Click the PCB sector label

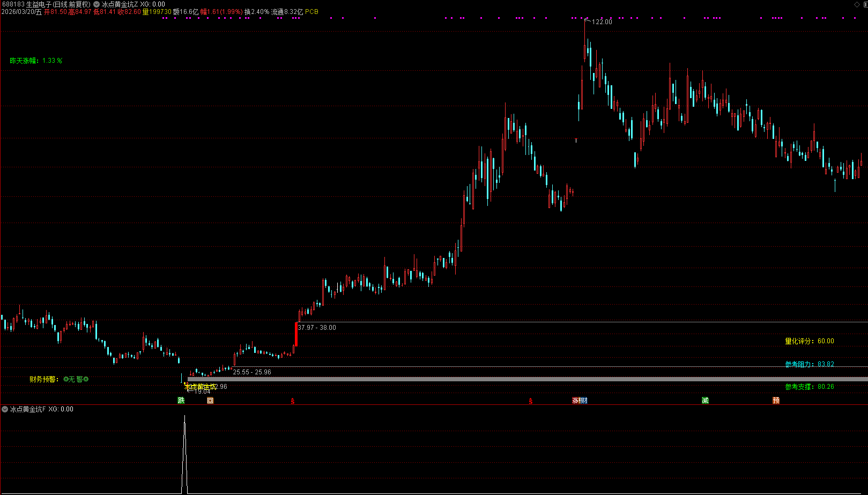tap(312, 12)
